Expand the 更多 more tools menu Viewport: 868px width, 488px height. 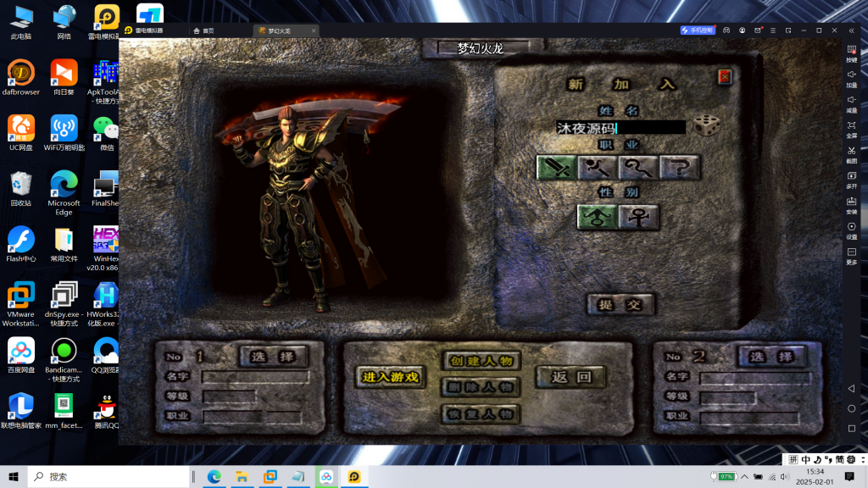click(x=851, y=254)
